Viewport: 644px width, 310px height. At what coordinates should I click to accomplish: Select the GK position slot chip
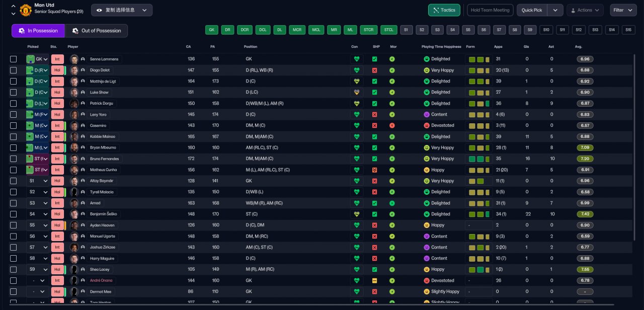(212, 30)
